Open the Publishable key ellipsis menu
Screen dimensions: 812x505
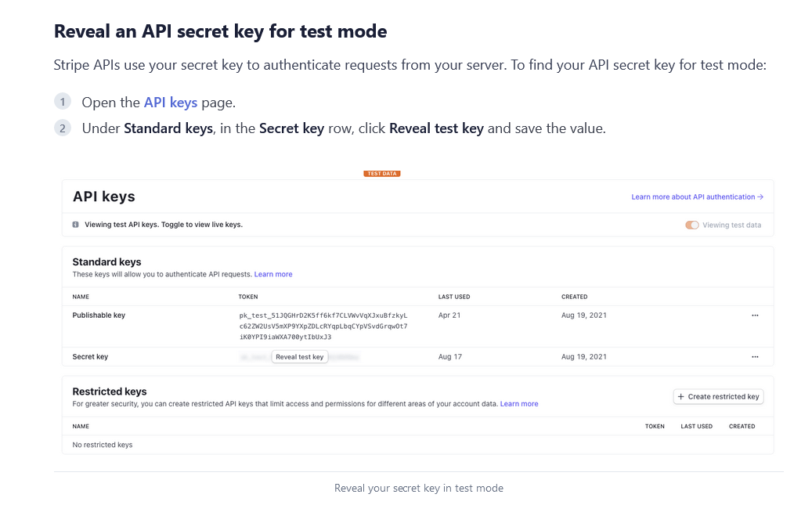[x=756, y=315]
